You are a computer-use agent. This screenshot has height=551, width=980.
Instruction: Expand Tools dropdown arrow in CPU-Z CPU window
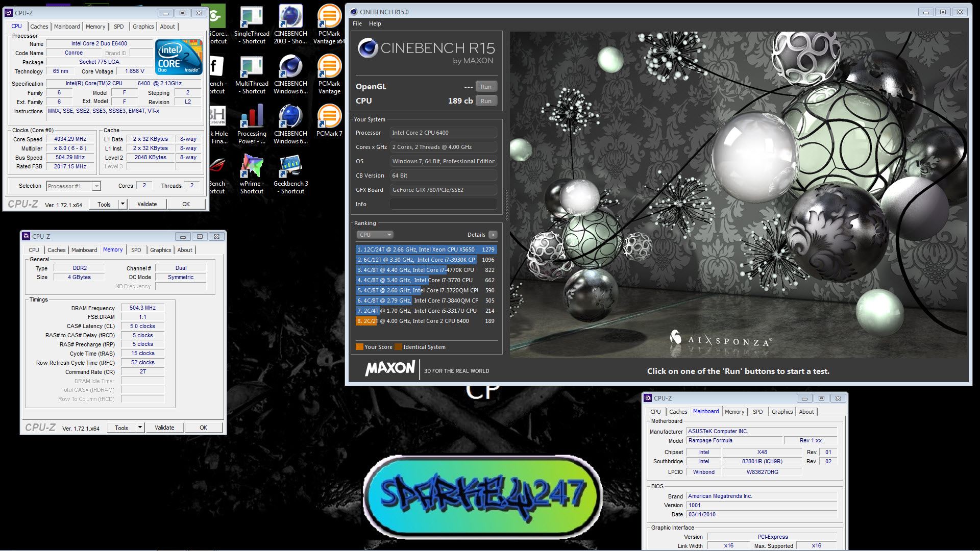click(x=122, y=204)
